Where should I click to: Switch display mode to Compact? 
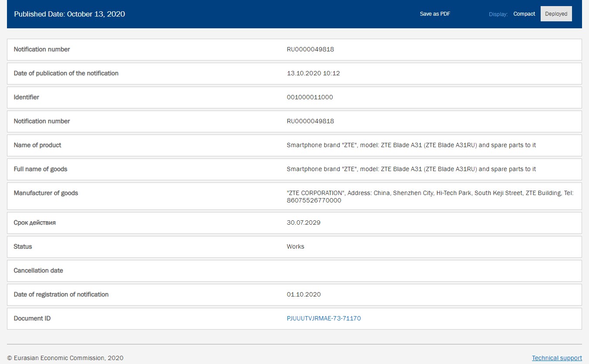click(x=524, y=14)
